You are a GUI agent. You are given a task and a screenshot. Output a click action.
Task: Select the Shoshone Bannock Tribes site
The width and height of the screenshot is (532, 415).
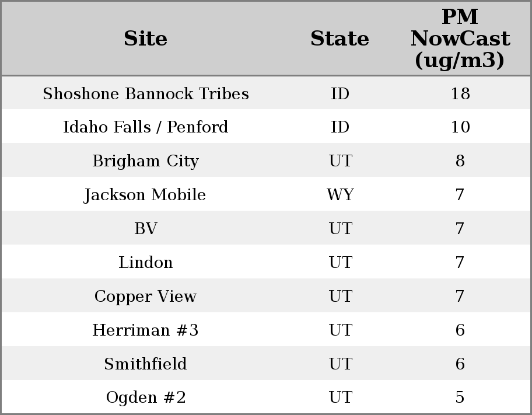[145, 94]
